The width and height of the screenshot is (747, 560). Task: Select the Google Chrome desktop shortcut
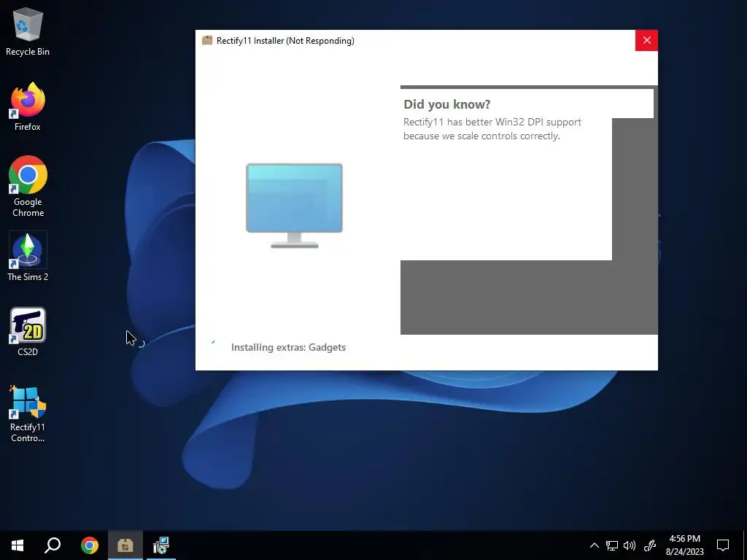pyautogui.click(x=28, y=187)
